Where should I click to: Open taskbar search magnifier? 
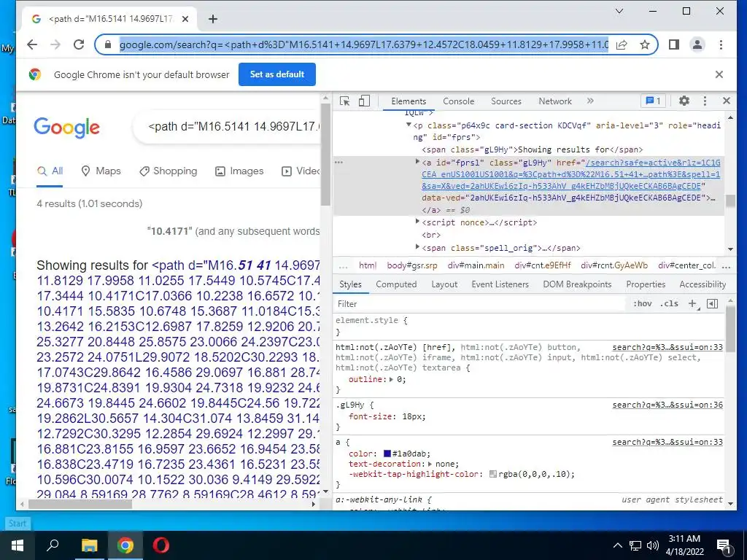53,545
